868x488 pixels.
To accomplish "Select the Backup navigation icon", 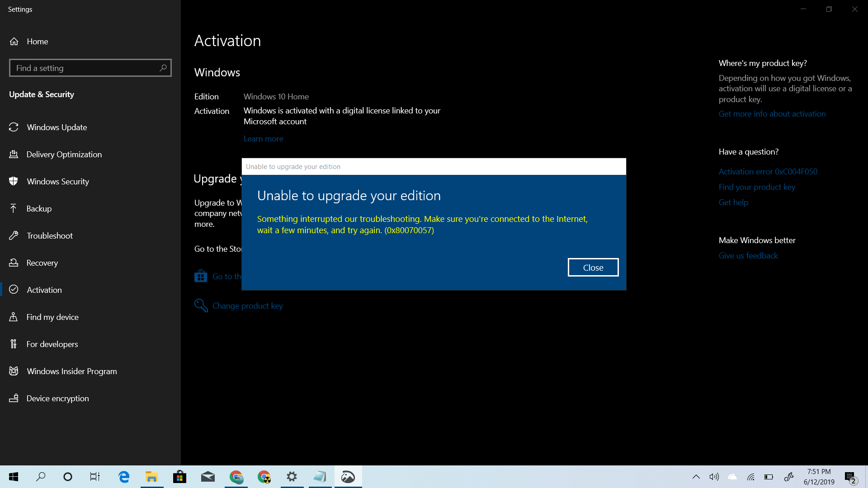I will (14, 208).
